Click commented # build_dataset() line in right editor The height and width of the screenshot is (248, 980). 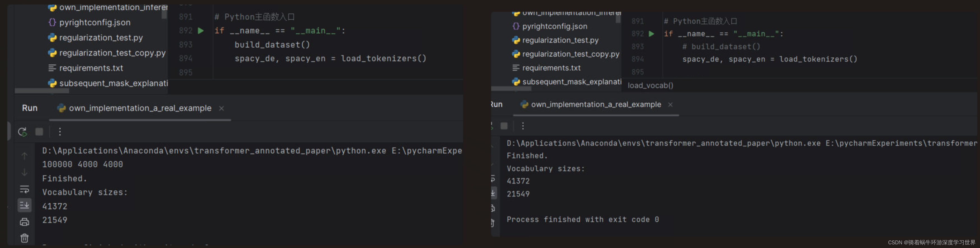[721, 47]
